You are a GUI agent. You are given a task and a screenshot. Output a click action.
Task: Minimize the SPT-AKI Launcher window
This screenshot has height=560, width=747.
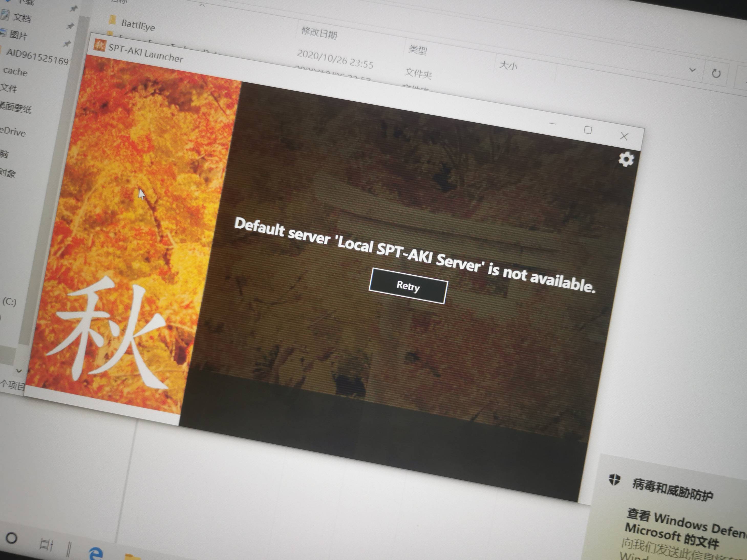click(552, 124)
